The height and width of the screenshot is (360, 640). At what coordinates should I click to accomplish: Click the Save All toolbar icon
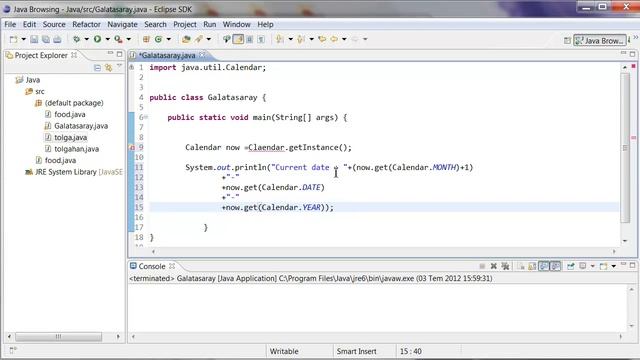(46, 39)
